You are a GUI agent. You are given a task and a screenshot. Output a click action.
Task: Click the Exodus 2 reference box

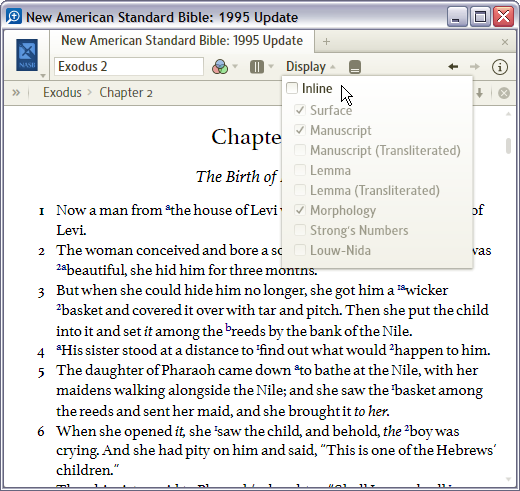pos(129,67)
